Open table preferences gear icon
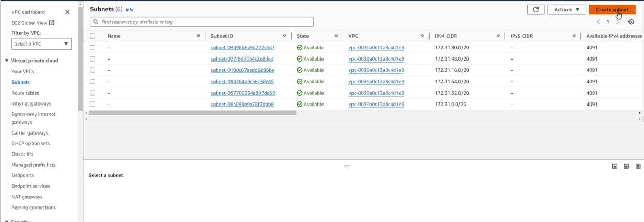Image resolution: width=644 pixels, height=222 pixels. click(x=631, y=22)
